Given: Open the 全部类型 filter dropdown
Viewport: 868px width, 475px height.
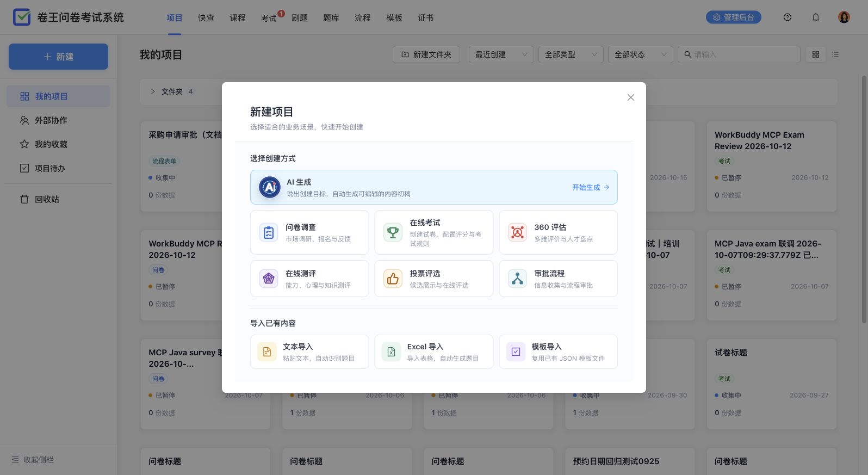Looking at the screenshot, I should coord(571,54).
